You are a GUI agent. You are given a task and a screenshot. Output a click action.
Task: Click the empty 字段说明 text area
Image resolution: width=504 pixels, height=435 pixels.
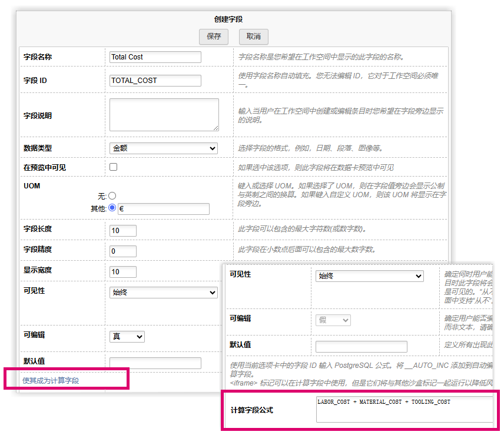pyautogui.click(x=164, y=115)
